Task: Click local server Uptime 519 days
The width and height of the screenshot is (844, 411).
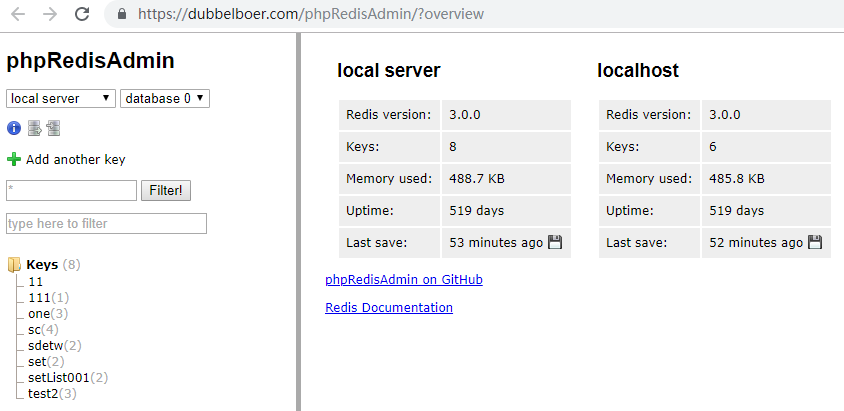Action: coord(476,210)
